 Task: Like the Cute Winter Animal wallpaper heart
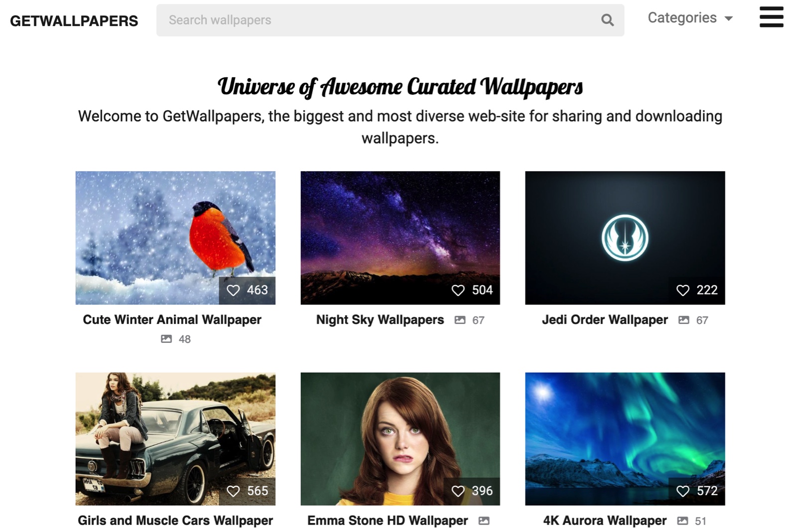coord(233,290)
